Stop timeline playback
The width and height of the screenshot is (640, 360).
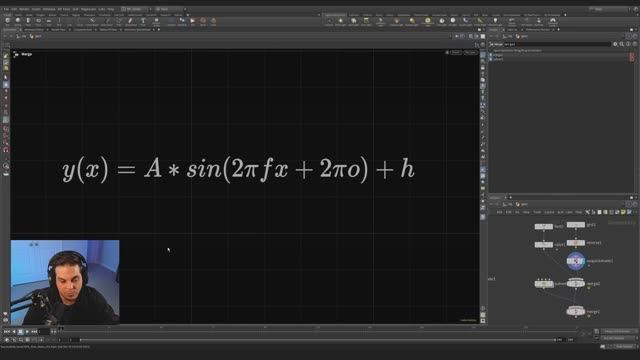[x=20, y=332]
